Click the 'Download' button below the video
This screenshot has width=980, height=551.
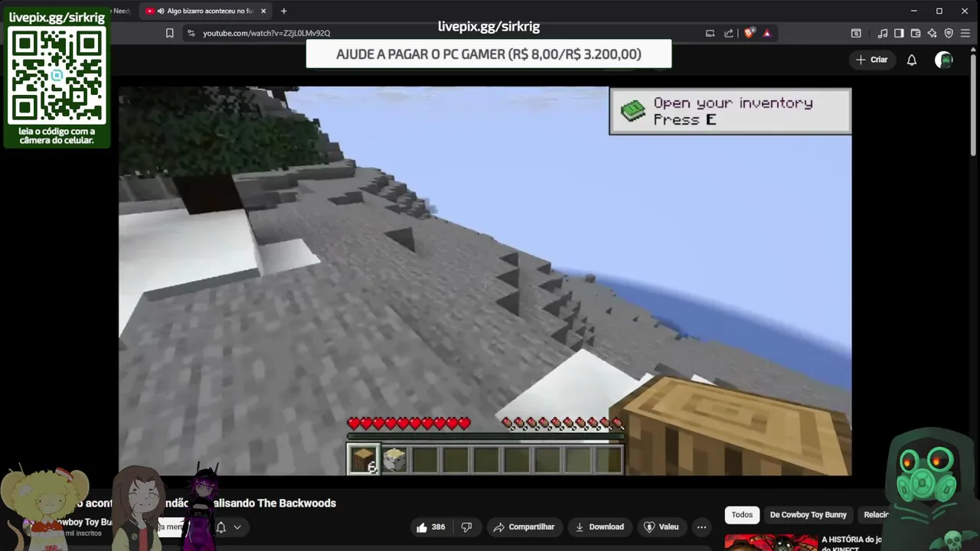click(x=599, y=527)
